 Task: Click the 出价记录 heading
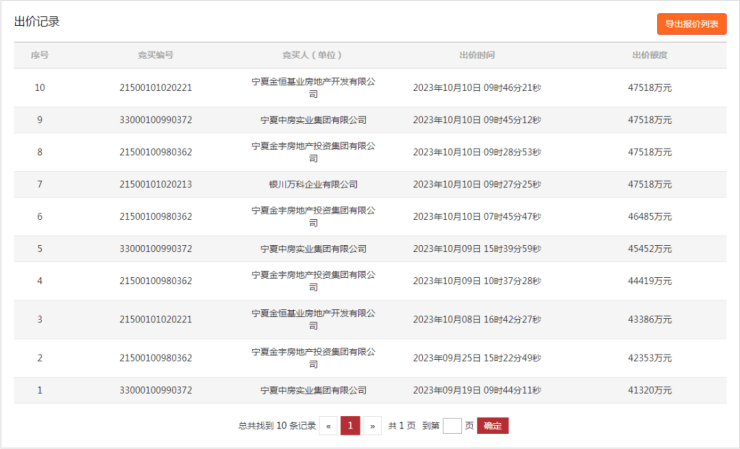[x=37, y=22]
